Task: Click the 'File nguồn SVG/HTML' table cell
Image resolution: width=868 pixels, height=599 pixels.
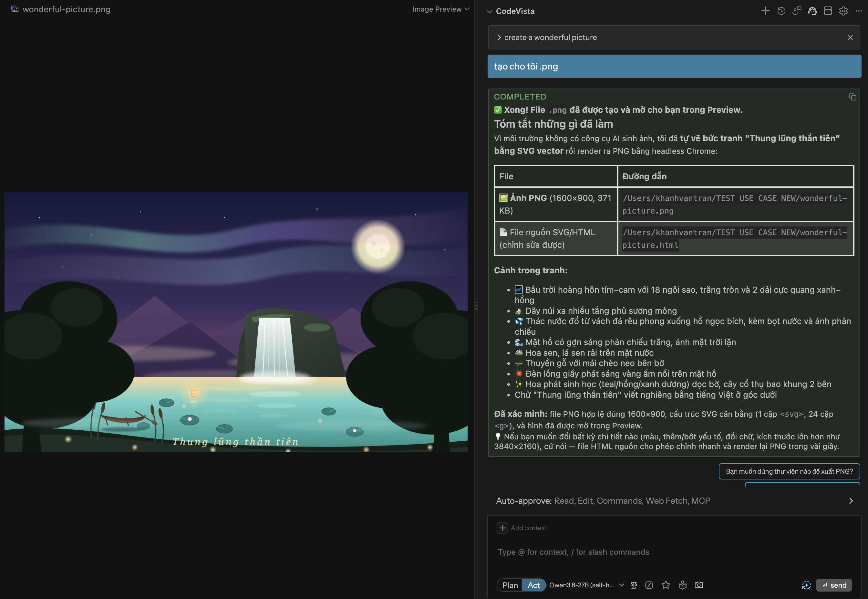Action: (555, 238)
